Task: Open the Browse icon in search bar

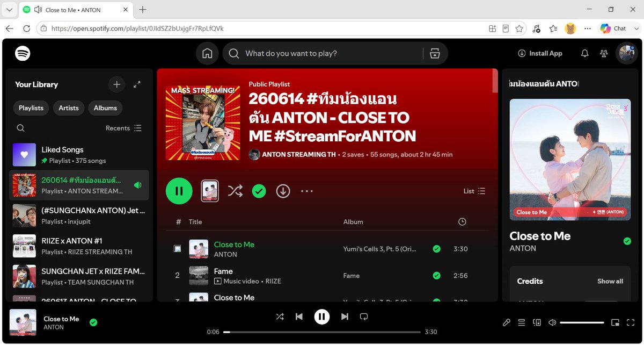Action: pos(435,53)
